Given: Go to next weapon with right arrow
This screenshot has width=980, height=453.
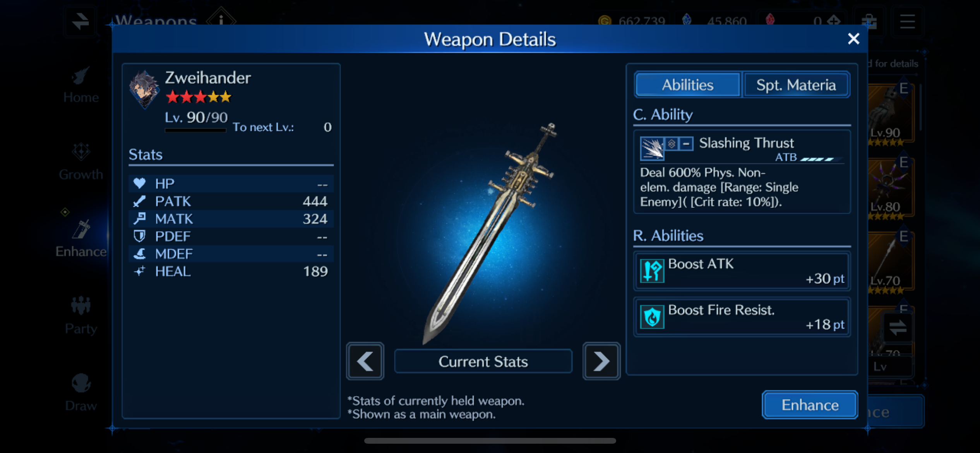Looking at the screenshot, I should coord(601,361).
